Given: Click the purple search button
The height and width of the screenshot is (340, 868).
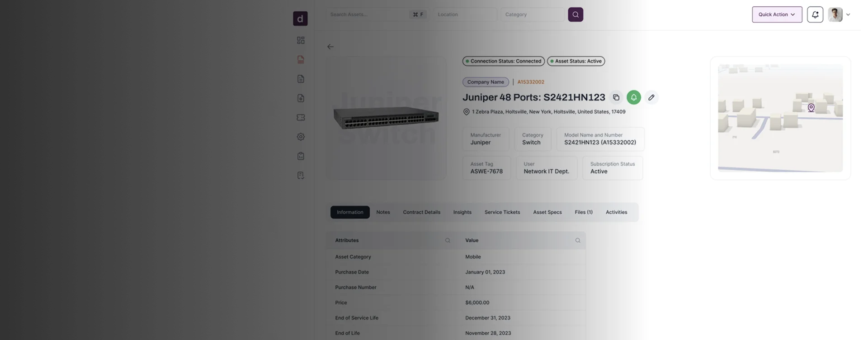Looking at the screenshot, I should point(575,14).
